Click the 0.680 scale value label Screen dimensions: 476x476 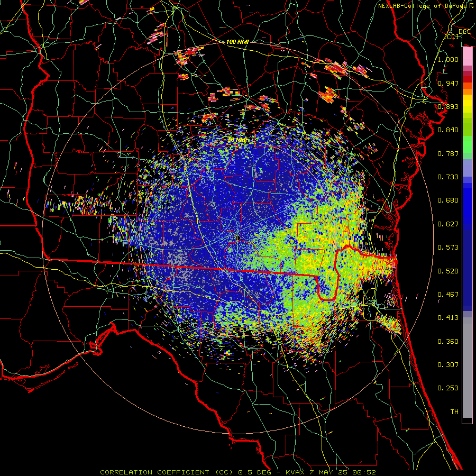click(x=448, y=200)
